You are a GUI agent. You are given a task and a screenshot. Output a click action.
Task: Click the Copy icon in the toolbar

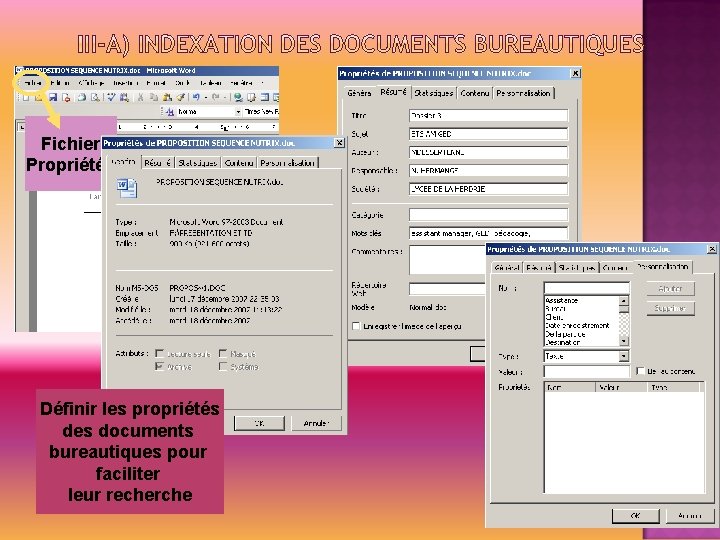pyautogui.click(x=154, y=97)
